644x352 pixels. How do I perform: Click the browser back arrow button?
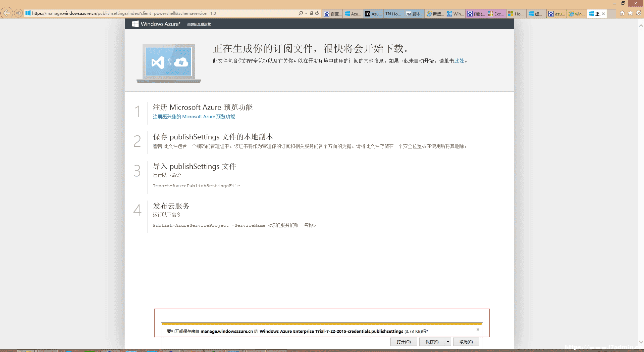(x=7, y=13)
